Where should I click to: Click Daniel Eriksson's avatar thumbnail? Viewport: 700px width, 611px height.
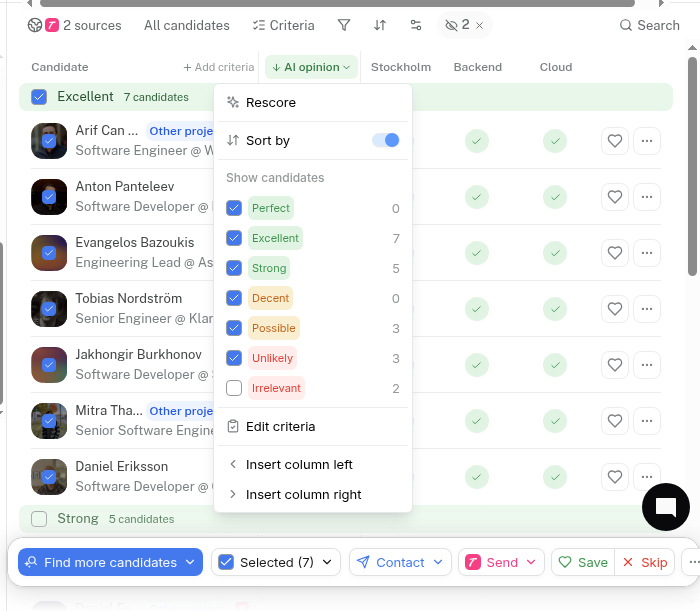point(49,477)
